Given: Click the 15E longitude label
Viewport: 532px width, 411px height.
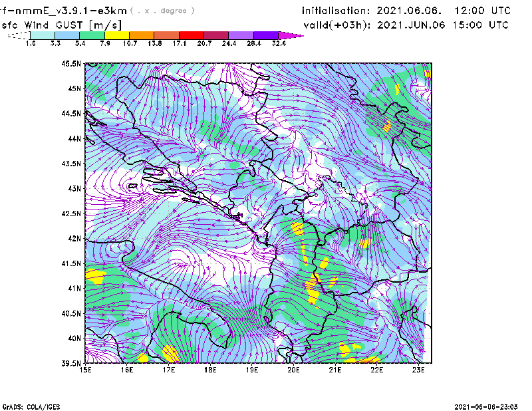Looking at the screenshot, I should [x=85, y=370].
